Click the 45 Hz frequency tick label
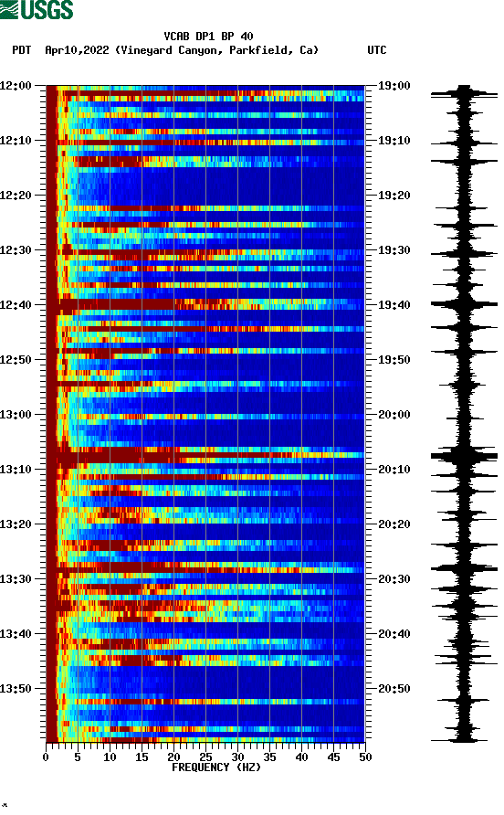The height and width of the screenshot is (815, 504). click(333, 757)
